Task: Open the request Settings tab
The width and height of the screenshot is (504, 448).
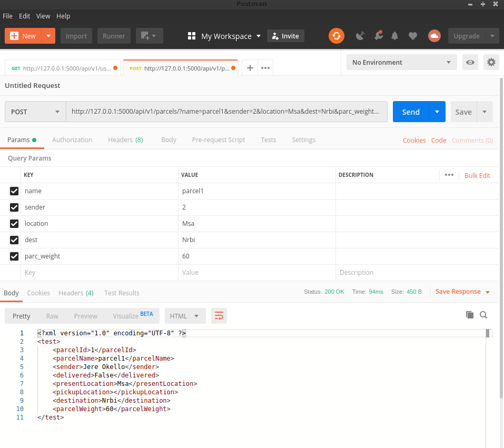Action: pos(303,140)
